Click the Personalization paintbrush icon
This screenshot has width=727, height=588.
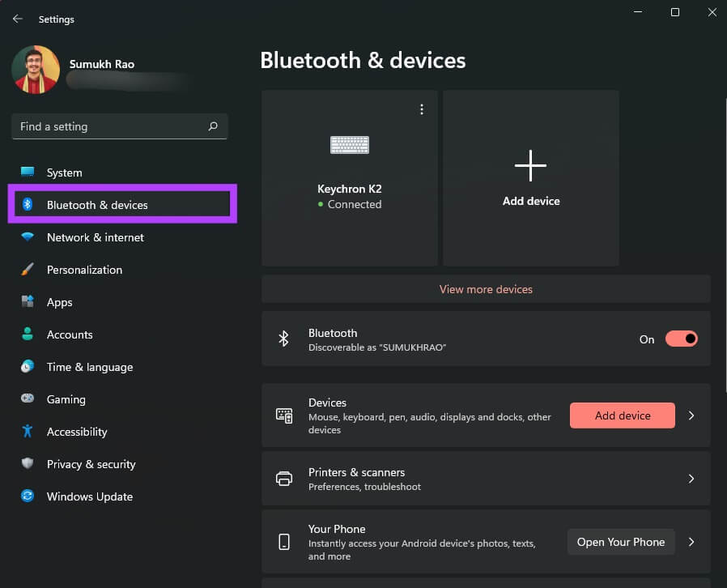tap(28, 269)
